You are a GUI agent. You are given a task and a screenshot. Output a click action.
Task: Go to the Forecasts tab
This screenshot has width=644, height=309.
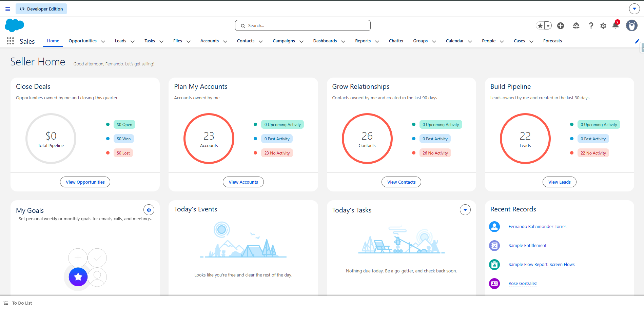(x=552, y=41)
